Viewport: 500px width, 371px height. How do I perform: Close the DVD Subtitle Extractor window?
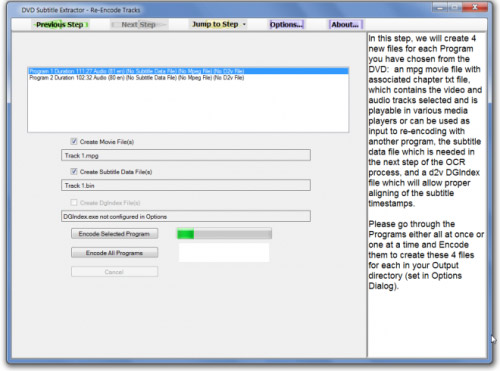[x=476, y=7]
